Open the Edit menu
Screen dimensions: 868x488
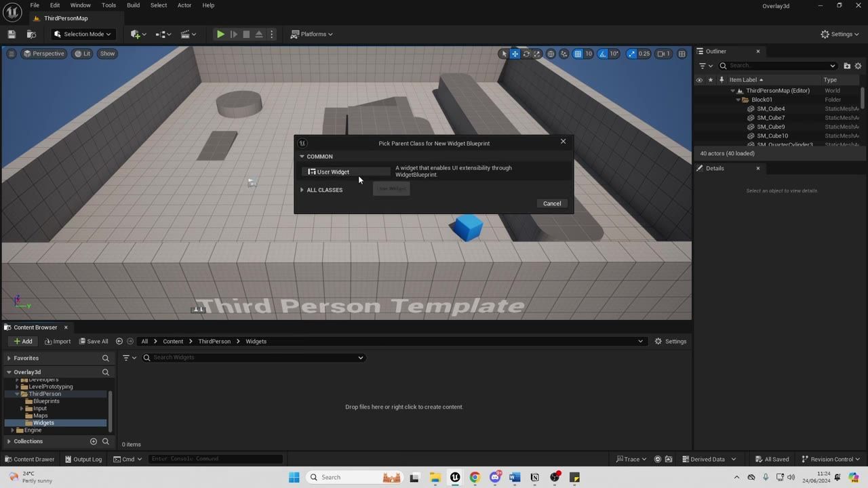pos(55,5)
